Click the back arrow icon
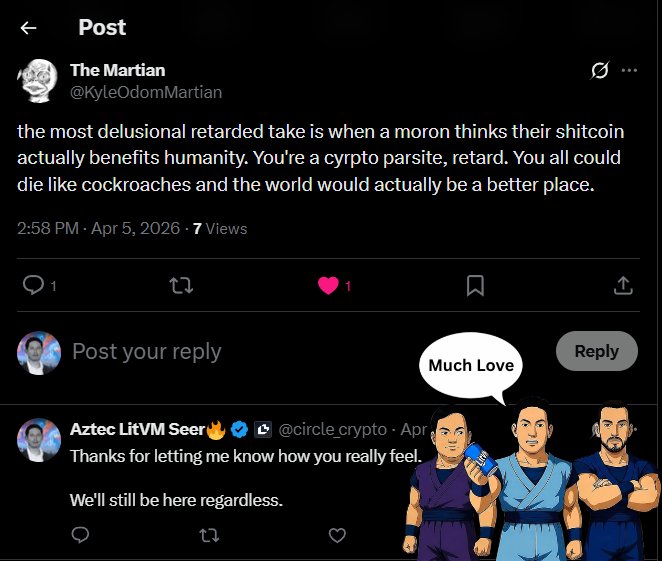This screenshot has height=561, width=662. tap(28, 28)
